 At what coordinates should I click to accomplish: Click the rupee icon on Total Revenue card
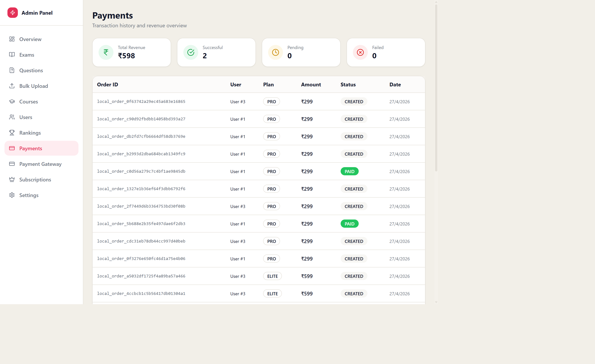pyautogui.click(x=106, y=52)
